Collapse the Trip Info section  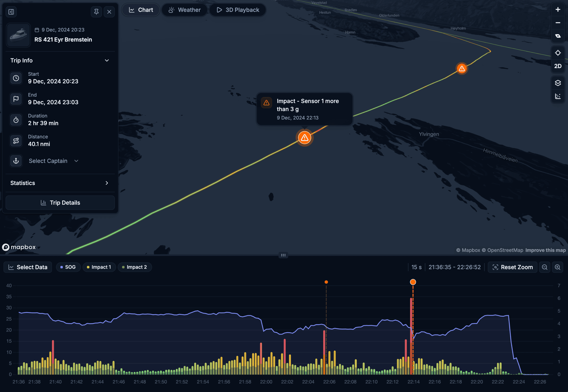(106, 60)
